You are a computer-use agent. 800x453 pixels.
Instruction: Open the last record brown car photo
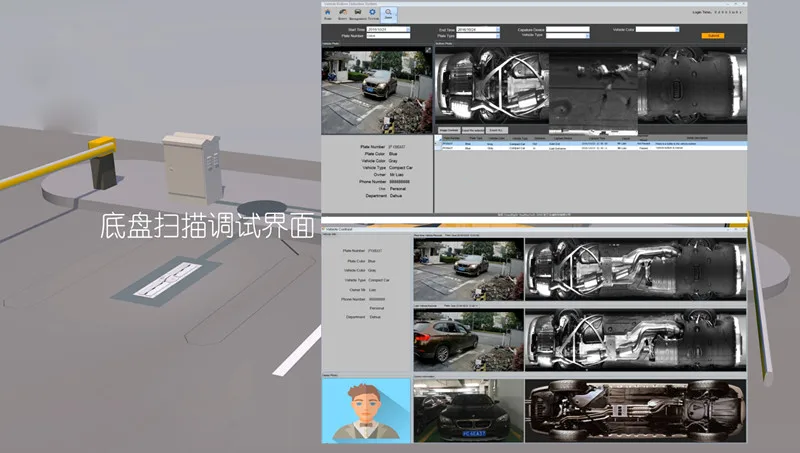(x=468, y=339)
